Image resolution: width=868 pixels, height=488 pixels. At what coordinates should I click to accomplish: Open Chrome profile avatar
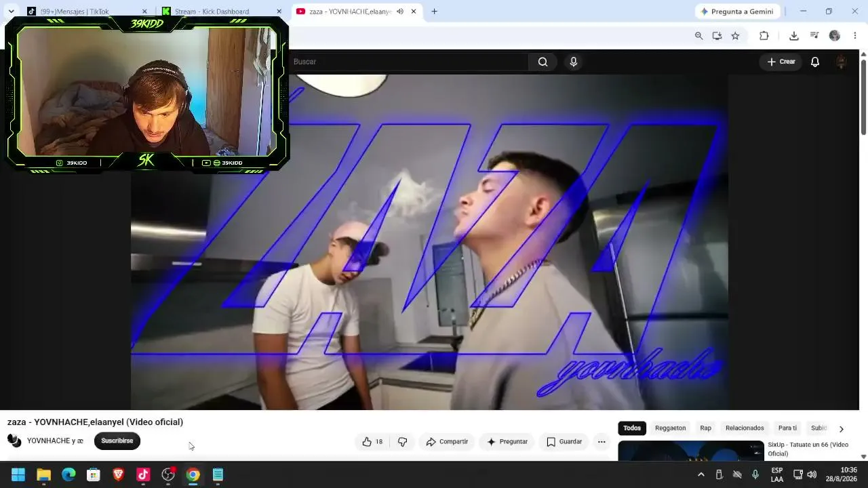pyautogui.click(x=835, y=36)
